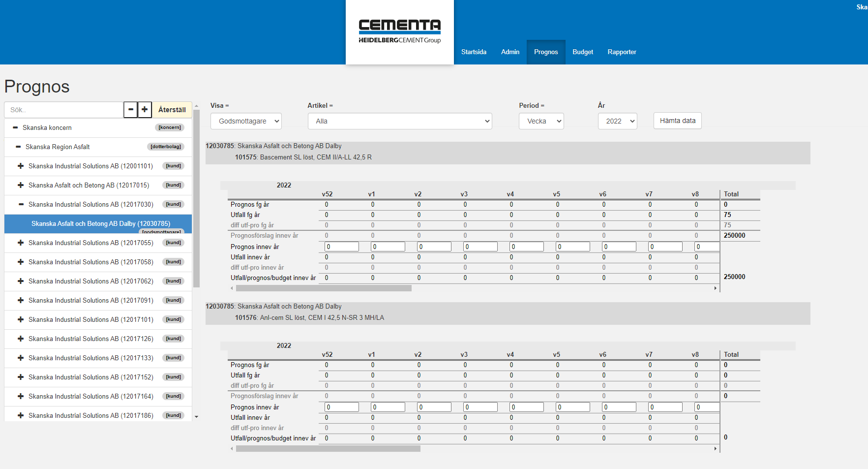Open the Admin menu item
Image resolution: width=868 pixels, height=469 pixels.
(510, 52)
